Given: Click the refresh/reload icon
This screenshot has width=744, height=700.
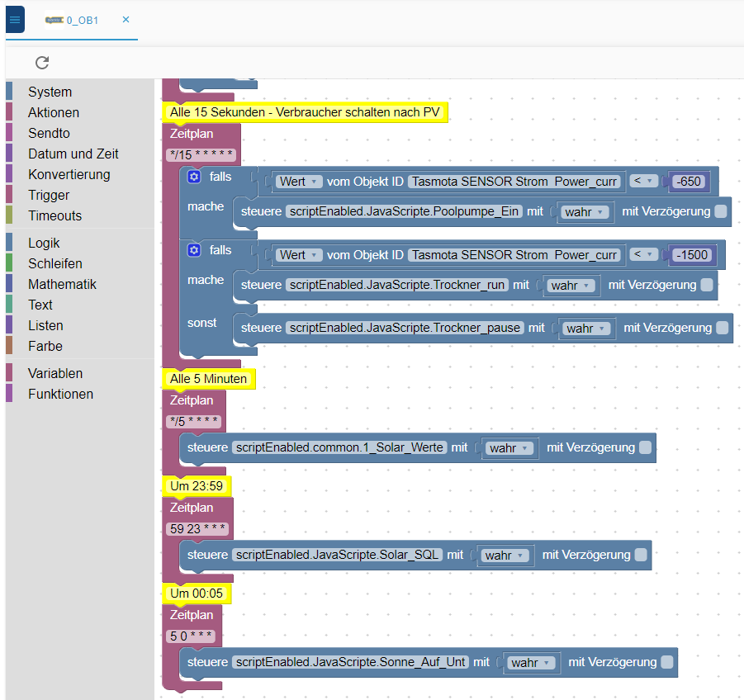Looking at the screenshot, I should 42,63.
